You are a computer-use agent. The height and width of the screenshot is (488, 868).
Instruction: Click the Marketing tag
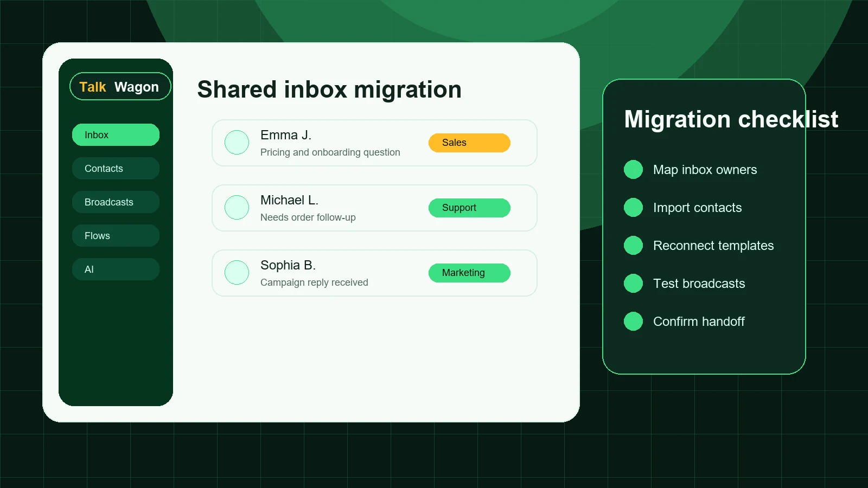(469, 273)
